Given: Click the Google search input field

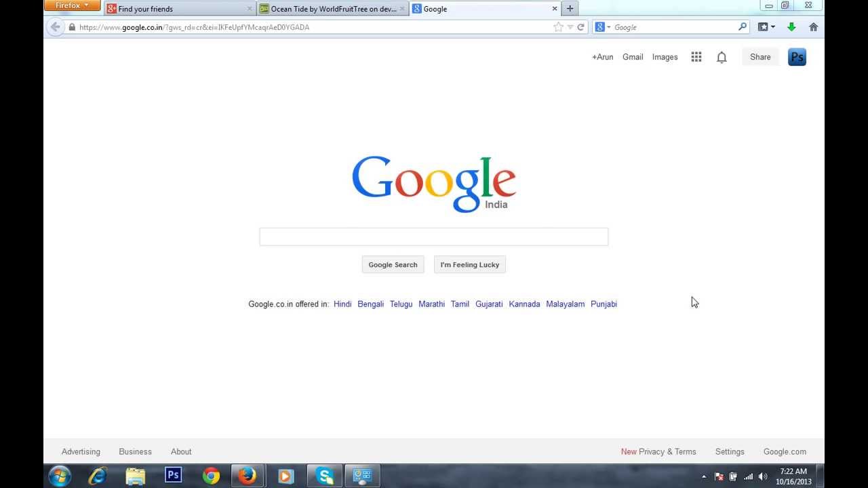Looking at the screenshot, I should coord(434,237).
